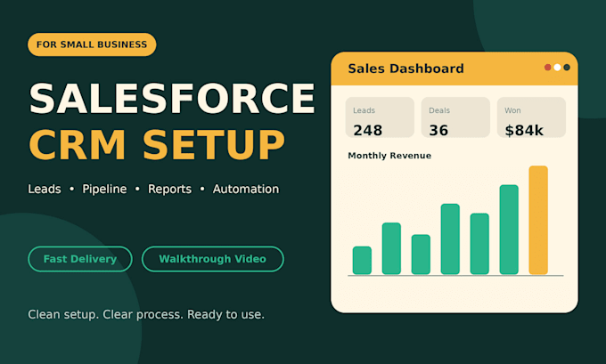Viewport: 606px width, 364px height.
Task: Select the fourth green revenue bar
Action: (x=450, y=239)
